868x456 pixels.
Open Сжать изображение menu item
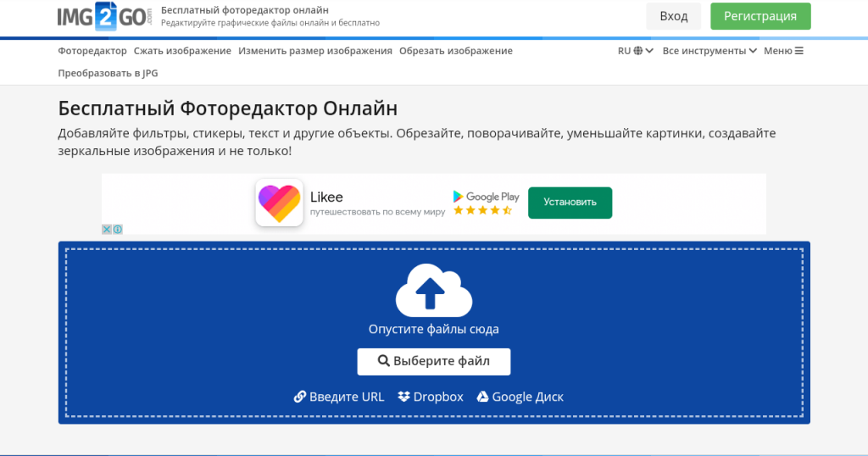(182, 51)
